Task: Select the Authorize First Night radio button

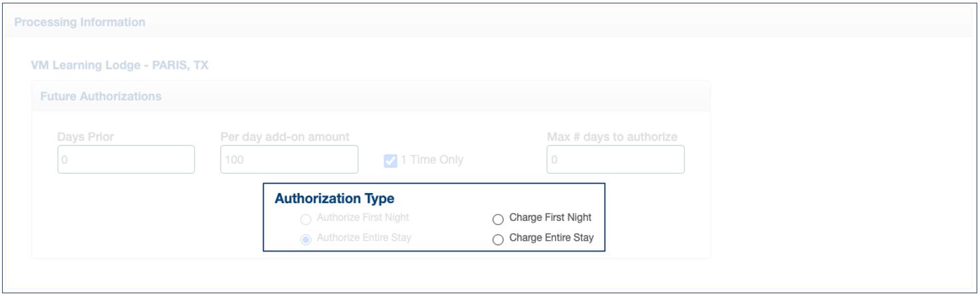Action: [306, 220]
